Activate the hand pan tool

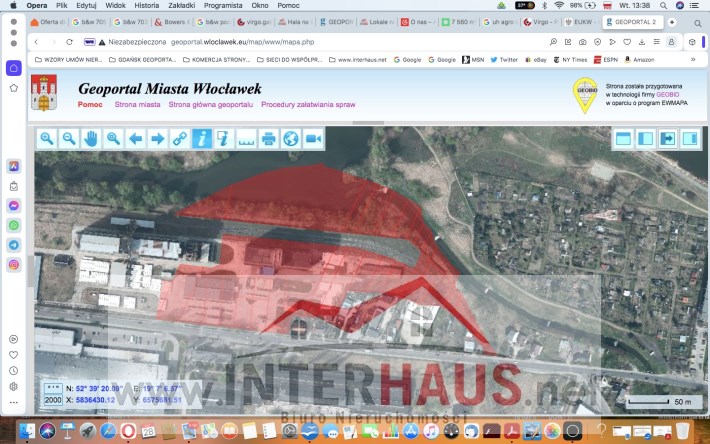pos(91,139)
